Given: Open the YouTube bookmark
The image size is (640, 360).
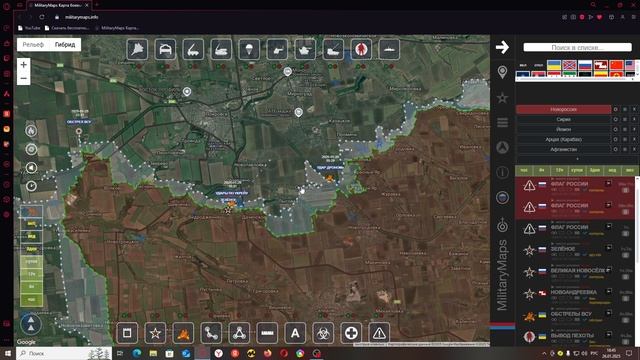Looking at the screenshot, I should [29, 28].
